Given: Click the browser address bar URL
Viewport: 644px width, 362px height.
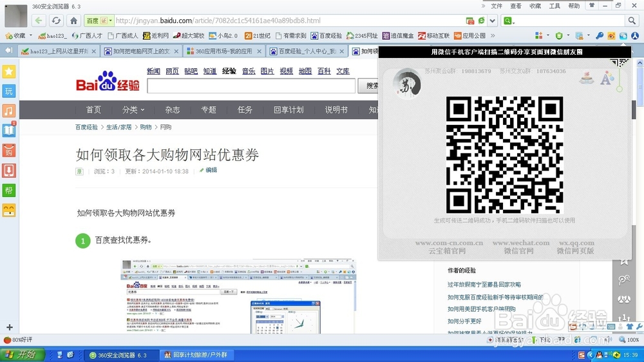Looking at the screenshot, I should point(218,21).
